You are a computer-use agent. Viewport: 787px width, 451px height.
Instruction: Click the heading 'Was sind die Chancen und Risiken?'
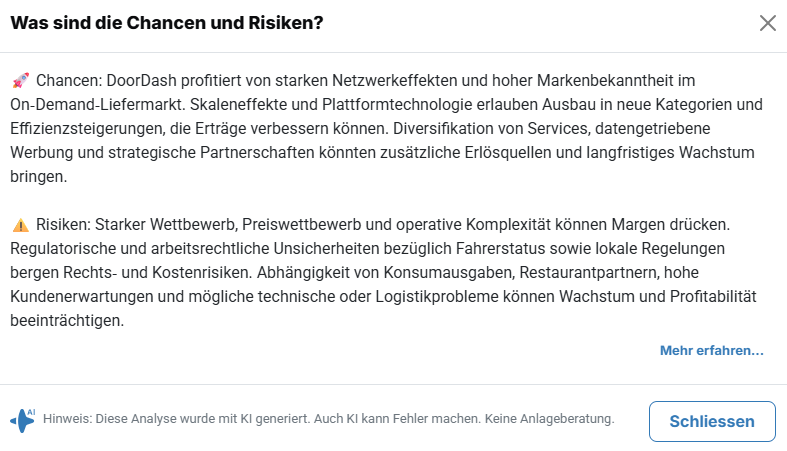pyautogui.click(x=166, y=22)
